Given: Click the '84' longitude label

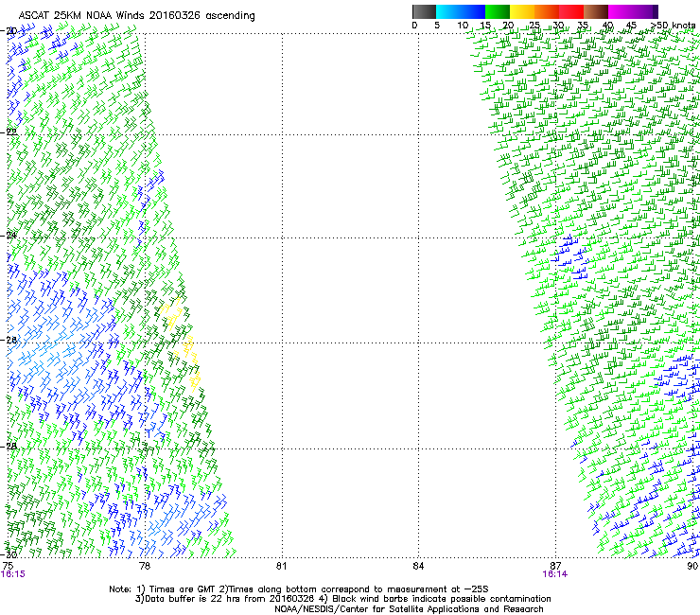Looking at the screenshot, I should [418, 566].
